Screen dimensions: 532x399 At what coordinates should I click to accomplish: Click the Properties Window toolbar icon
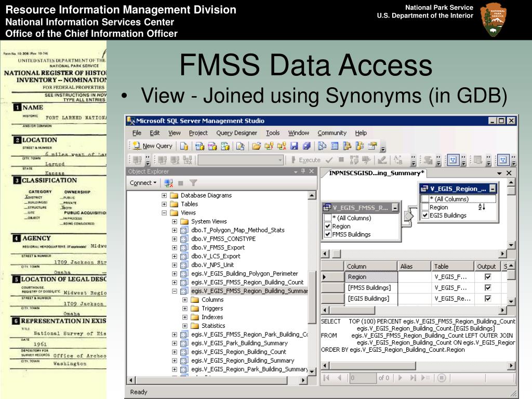(x=372, y=146)
